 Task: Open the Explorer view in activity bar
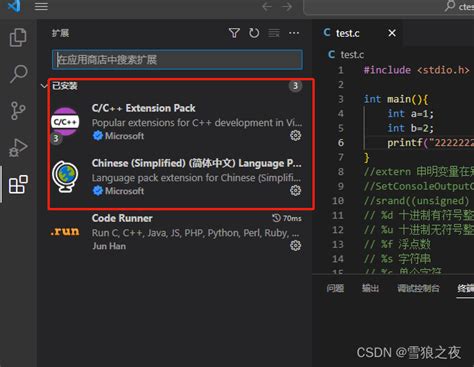coord(18,37)
